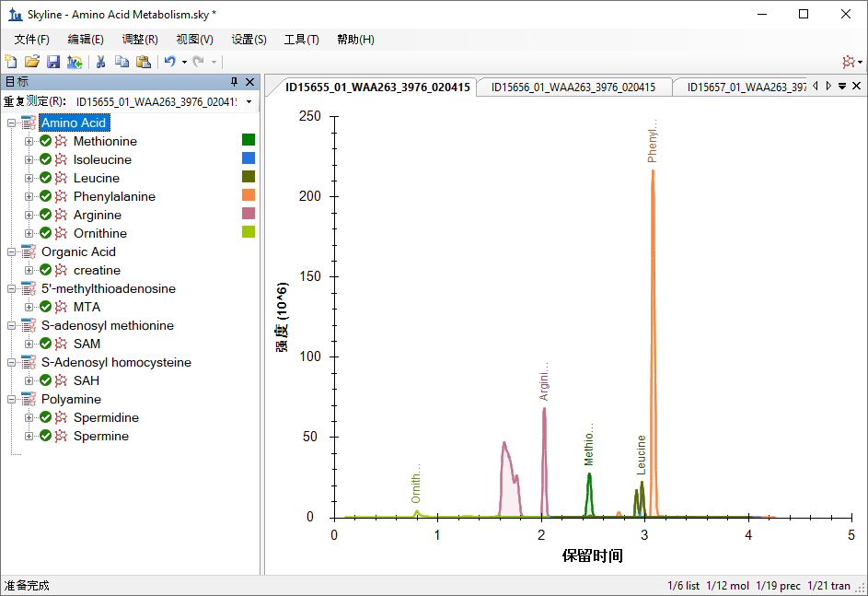Toggle auto-hide pin on the 目标 panel
The image size is (868, 596).
[x=234, y=82]
